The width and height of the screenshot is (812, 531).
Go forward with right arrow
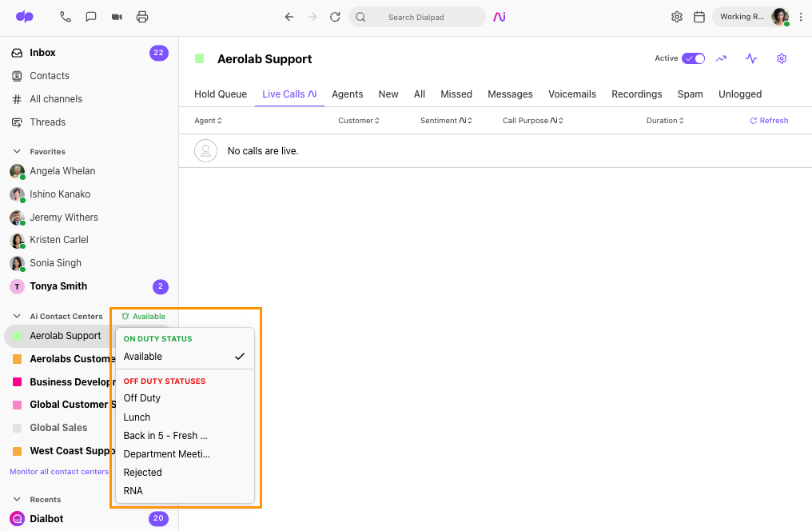pos(312,17)
